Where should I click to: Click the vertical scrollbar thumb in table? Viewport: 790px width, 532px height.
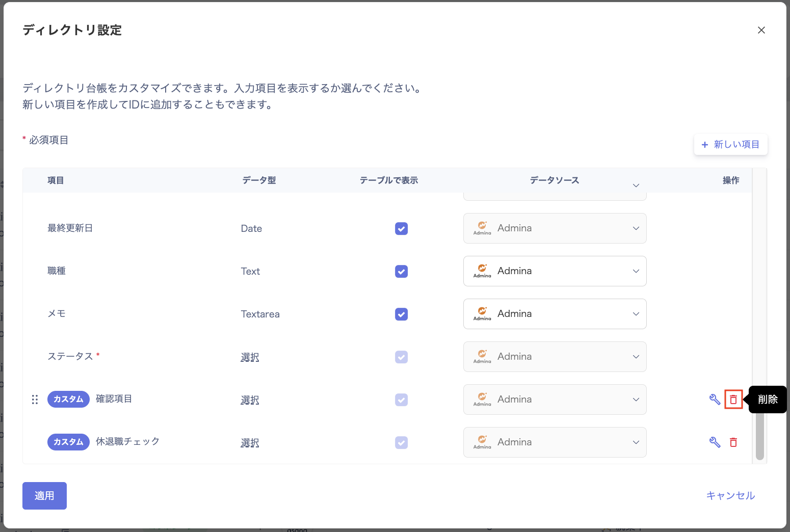pyautogui.click(x=759, y=436)
